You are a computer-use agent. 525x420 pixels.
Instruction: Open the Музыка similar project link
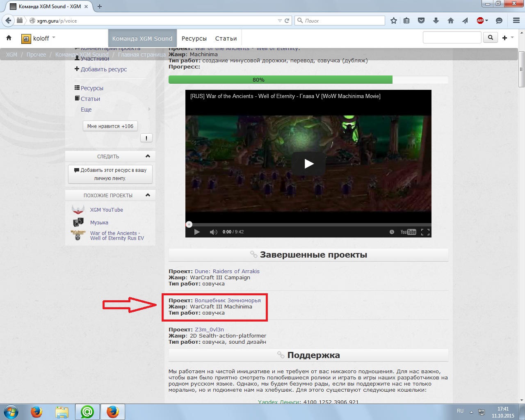pos(99,222)
